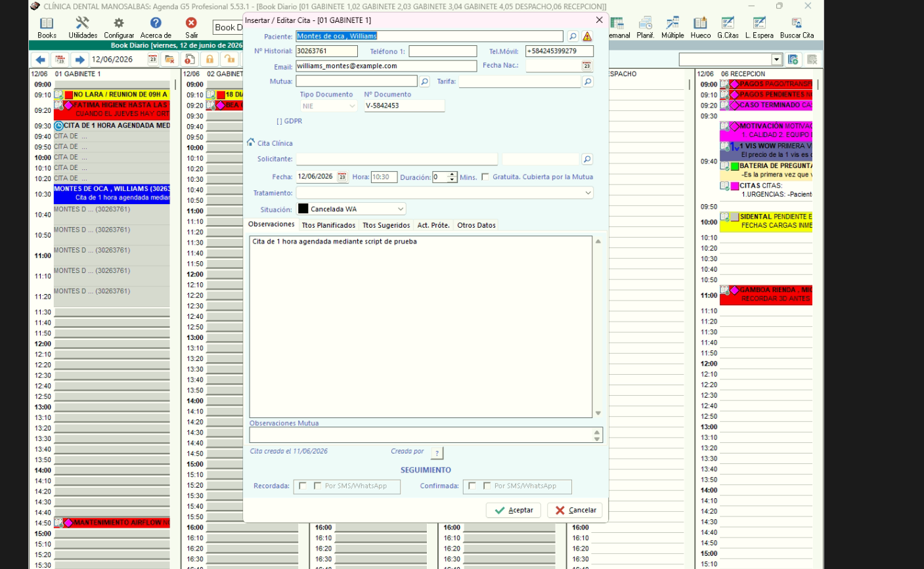The height and width of the screenshot is (569, 924).
Task: Click the Buscar Cita search icon
Action: tap(797, 27)
